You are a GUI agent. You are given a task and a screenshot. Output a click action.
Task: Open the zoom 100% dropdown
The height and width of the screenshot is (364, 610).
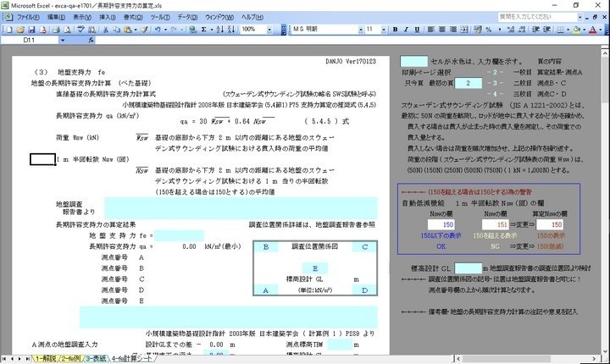click(269, 30)
